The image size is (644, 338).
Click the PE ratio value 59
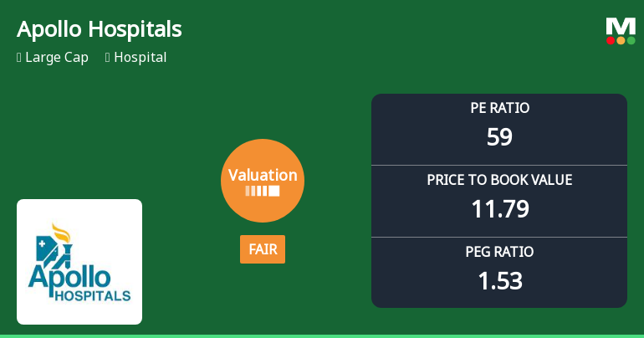pyautogui.click(x=499, y=137)
